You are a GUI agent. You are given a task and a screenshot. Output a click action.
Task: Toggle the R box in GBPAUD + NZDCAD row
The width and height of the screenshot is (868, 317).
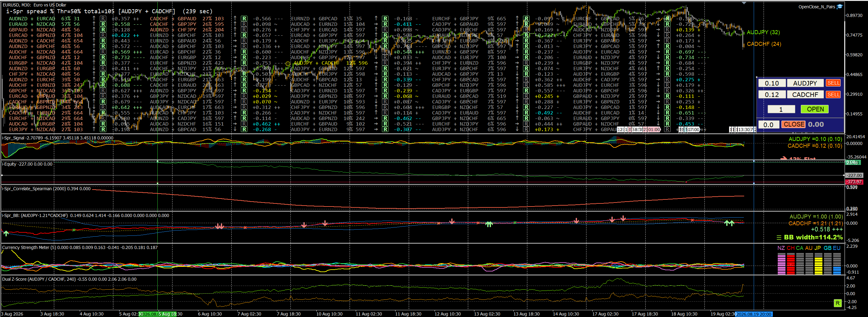coord(103,30)
